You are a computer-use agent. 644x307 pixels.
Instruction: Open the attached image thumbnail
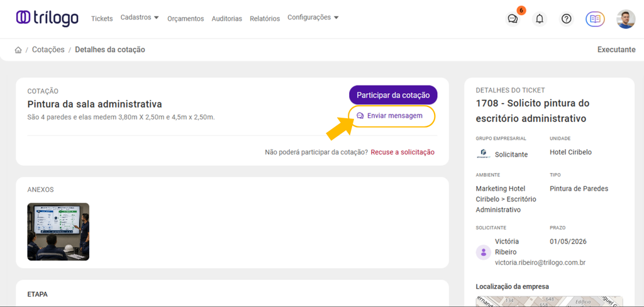click(58, 232)
